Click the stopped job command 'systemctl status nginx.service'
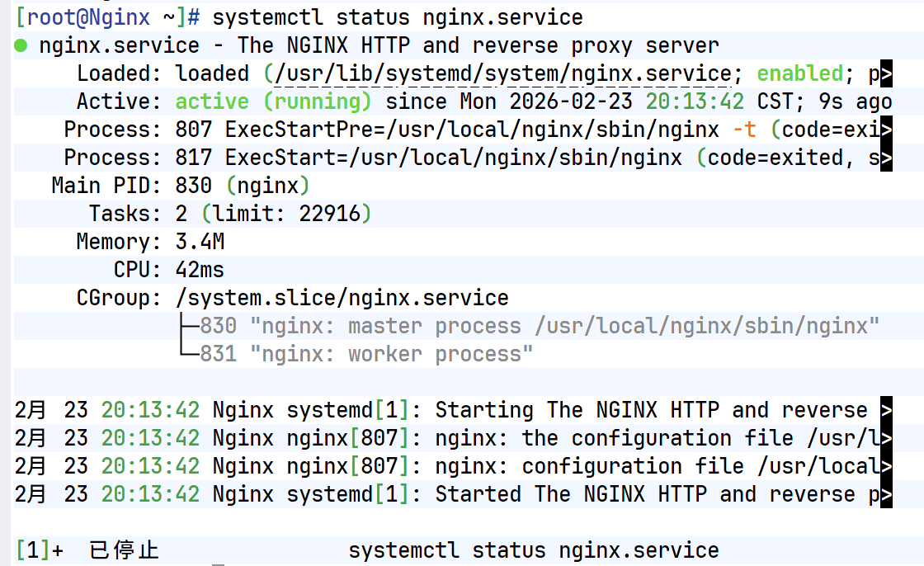This screenshot has width=924, height=566. click(534, 550)
